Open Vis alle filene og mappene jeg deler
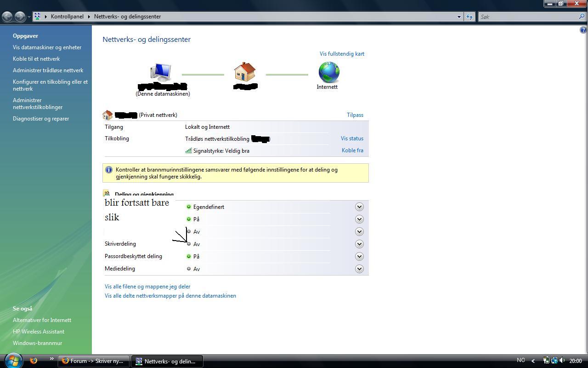The width and height of the screenshot is (588, 368). pyautogui.click(x=147, y=287)
